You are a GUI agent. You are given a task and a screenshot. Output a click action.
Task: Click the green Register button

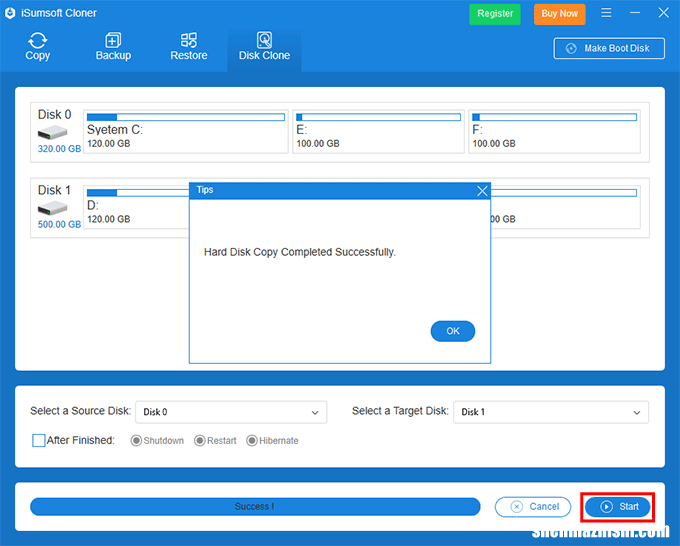[x=495, y=14]
